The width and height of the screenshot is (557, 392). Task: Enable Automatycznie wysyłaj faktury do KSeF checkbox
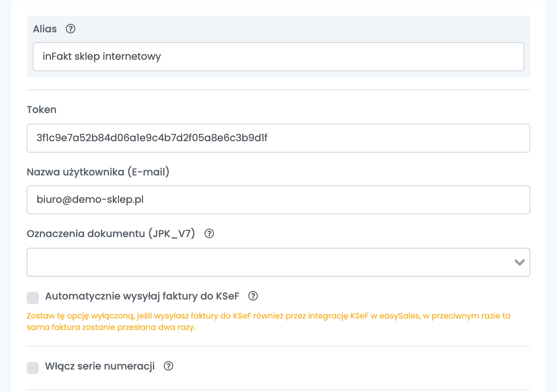point(33,298)
